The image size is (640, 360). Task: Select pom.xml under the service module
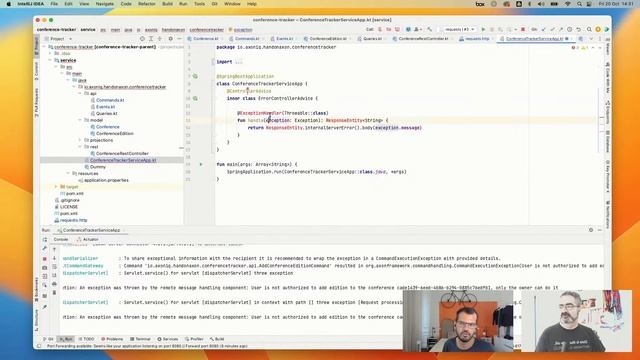click(75, 193)
